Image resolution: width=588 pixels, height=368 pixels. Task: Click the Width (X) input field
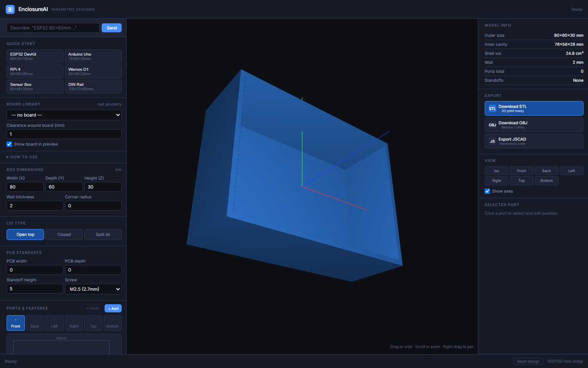coord(25,187)
